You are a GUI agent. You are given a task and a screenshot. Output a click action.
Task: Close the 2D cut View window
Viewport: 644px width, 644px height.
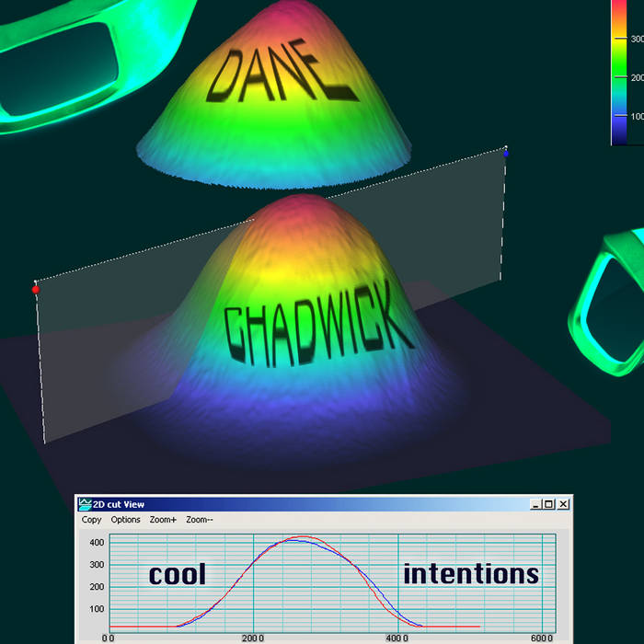tap(564, 504)
